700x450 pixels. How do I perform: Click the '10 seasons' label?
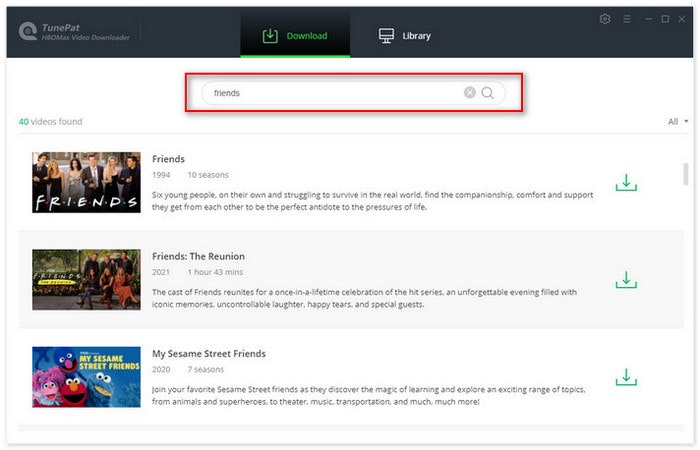208,175
